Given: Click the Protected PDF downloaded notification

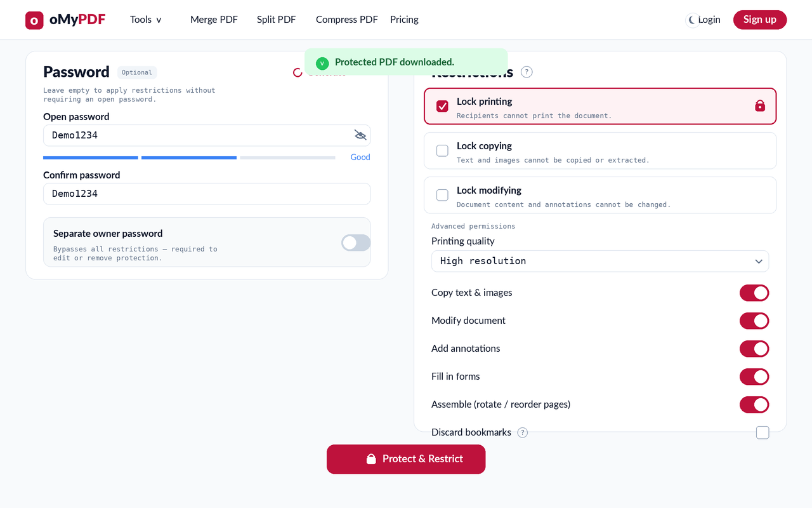Looking at the screenshot, I should coord(406,62).
